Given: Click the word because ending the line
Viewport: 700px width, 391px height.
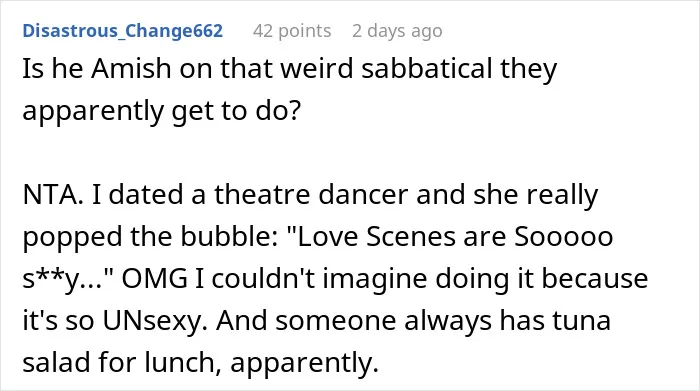Looking at the screenshot, I should (x=595, y=279).
